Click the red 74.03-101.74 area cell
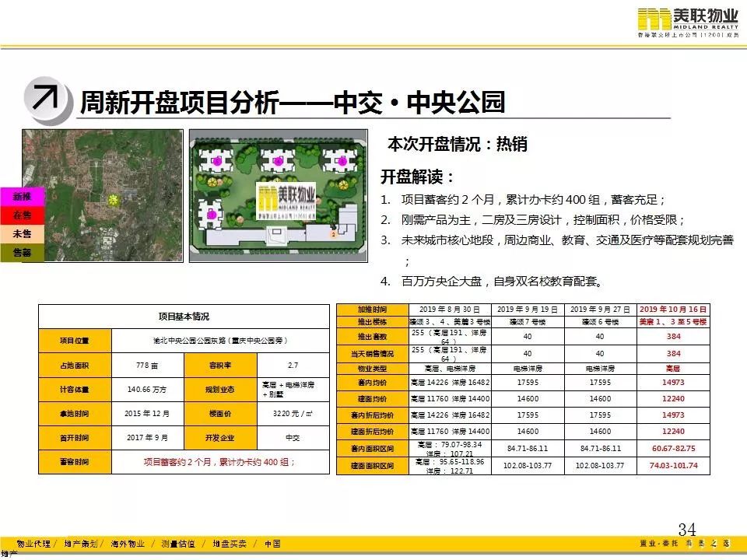 tap(673, 466)
